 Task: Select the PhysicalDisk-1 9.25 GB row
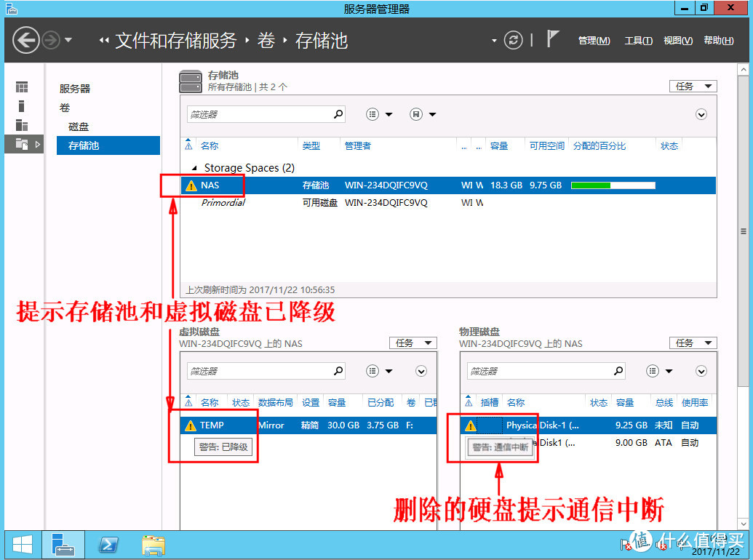click(589, 425)
